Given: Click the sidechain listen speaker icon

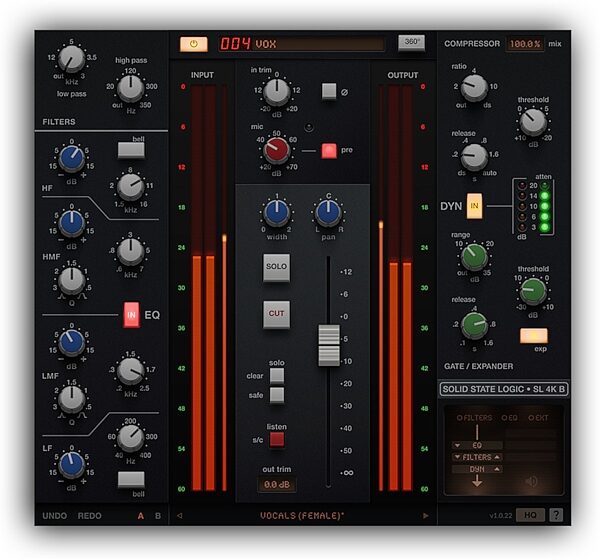Looking at the screenshot, I should tap(532, 481).
